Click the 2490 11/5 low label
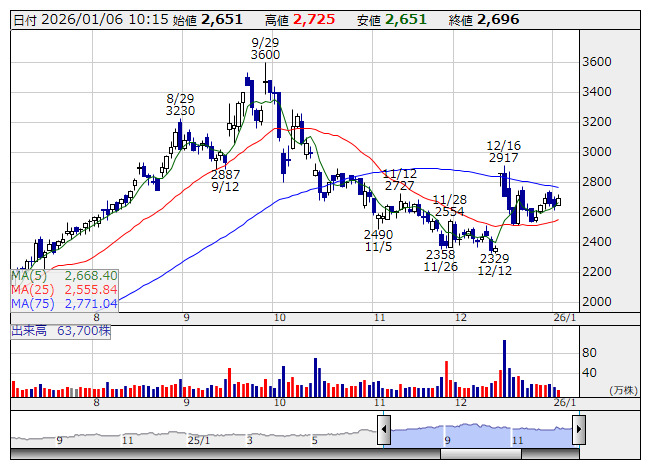 coord(378,241)
